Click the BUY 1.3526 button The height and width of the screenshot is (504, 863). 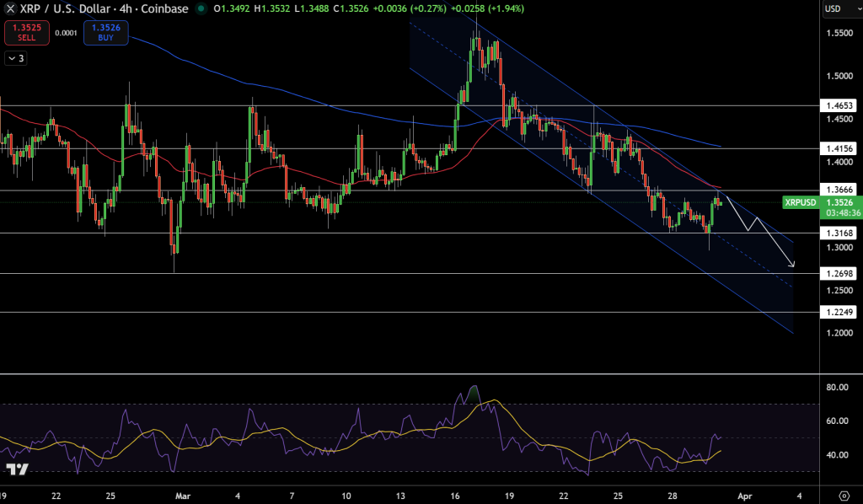click(105, 34)
